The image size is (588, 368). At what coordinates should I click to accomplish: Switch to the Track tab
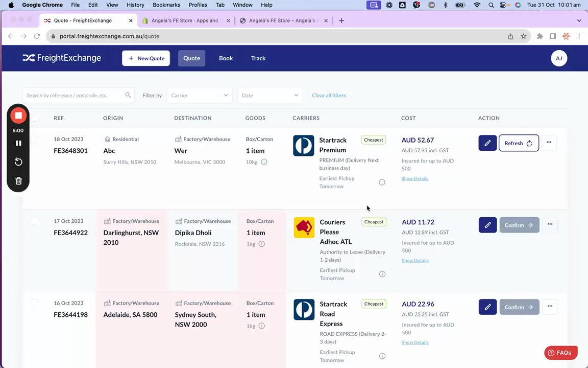(258, 58)
